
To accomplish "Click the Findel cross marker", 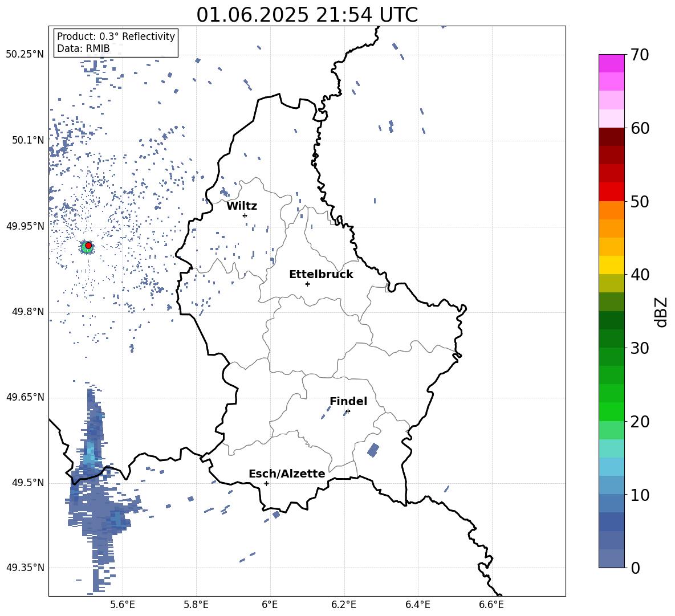I will tap(348, 411).
